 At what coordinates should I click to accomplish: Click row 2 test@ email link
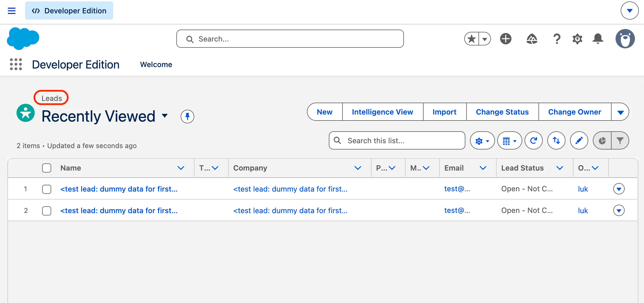coord(457,211)
